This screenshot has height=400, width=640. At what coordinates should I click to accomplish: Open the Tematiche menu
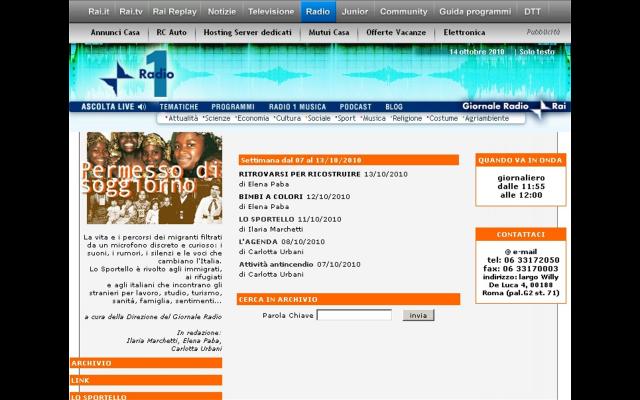pyautogui.click(x=179, y=107)
